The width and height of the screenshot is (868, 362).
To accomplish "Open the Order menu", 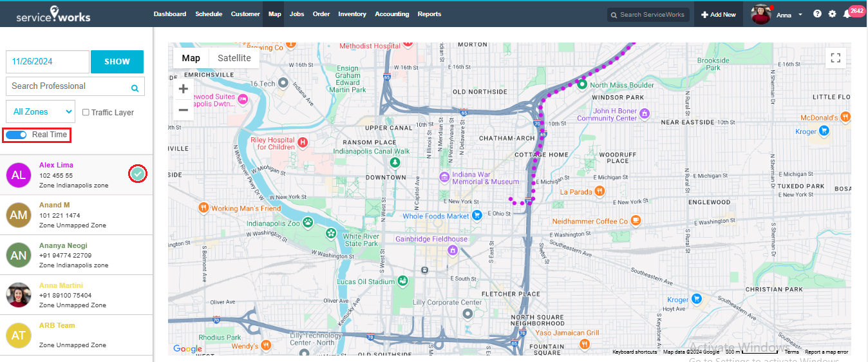I will pyautogui.click(x=321, y=14).
